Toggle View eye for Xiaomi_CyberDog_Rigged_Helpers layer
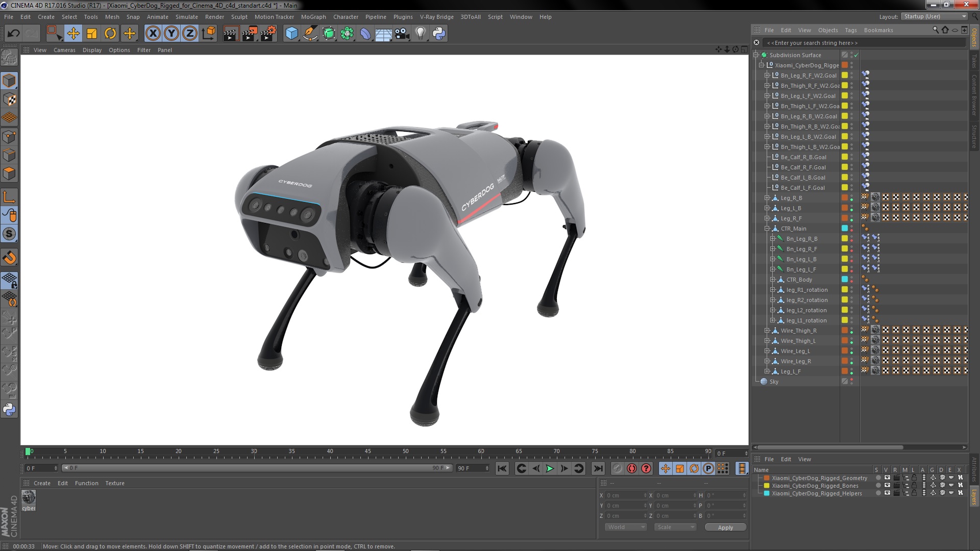 [887, 493]
